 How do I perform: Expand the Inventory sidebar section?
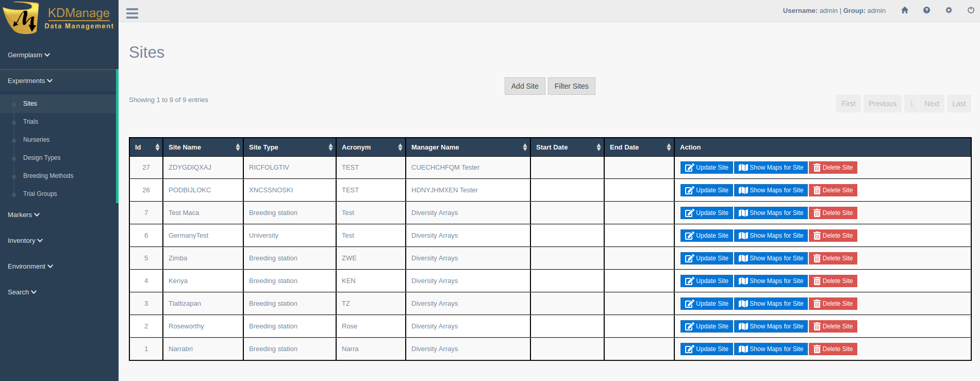pos(25,241)
